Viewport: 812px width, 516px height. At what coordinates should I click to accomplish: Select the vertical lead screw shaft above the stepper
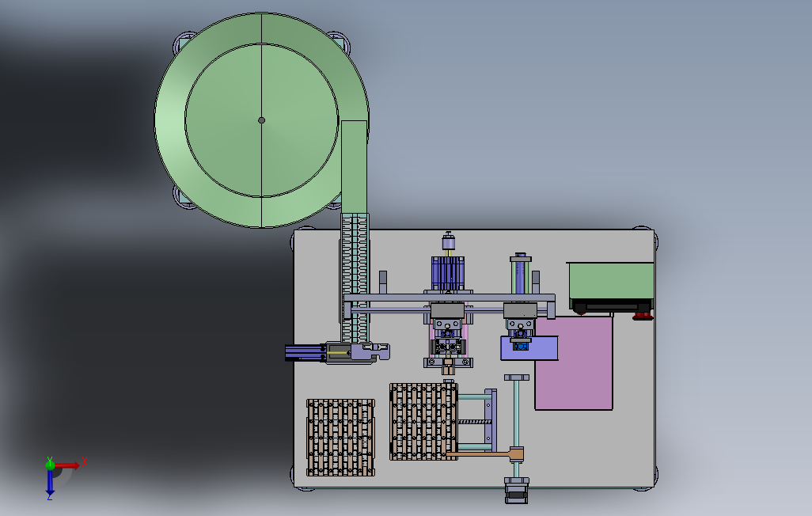click(x=517, y=415)
